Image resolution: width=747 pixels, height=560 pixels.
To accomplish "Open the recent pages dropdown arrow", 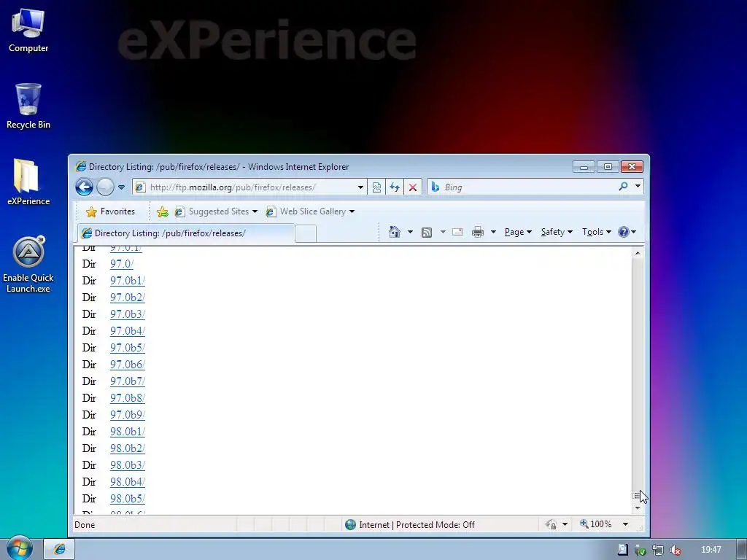I will 122,187.
